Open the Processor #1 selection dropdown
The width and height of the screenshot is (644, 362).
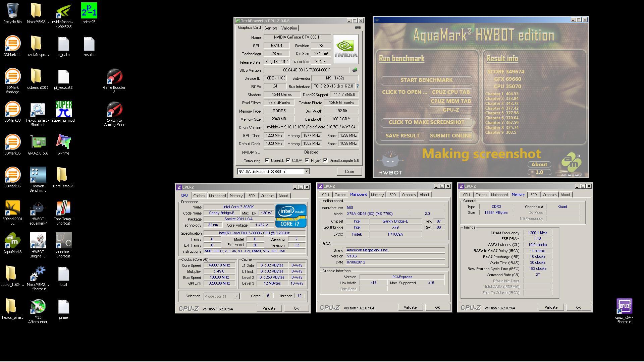click(237, 296)
